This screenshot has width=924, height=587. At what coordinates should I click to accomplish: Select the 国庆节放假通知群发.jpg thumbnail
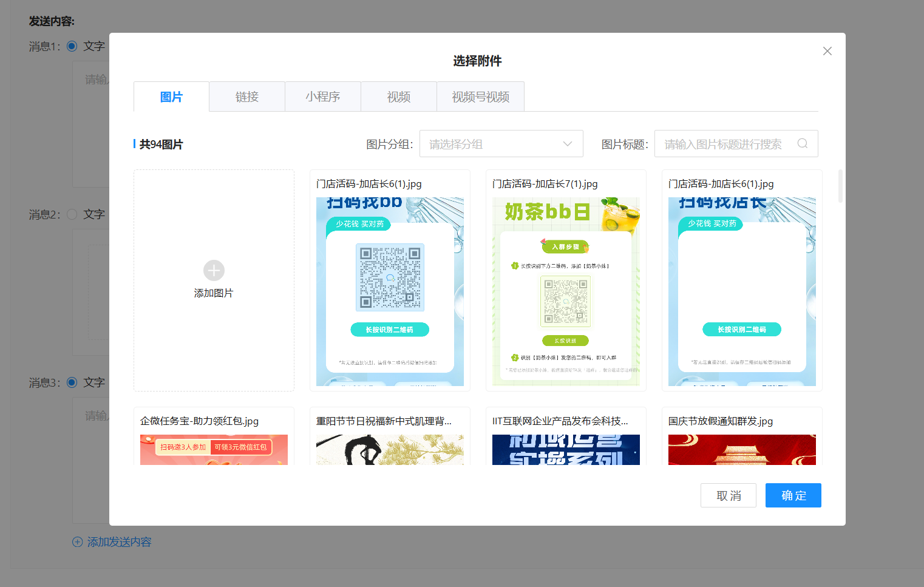tap(742, 450)
